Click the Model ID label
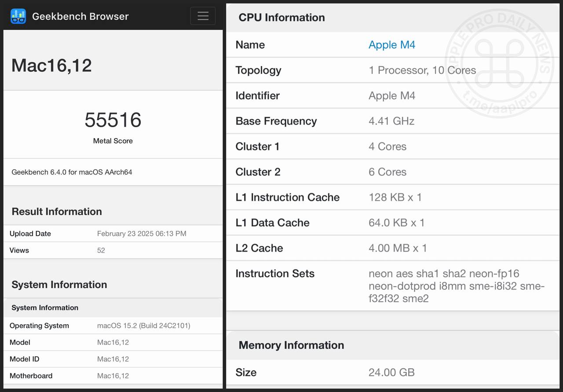This screenshot has width=563, height=392. point(25,359)
